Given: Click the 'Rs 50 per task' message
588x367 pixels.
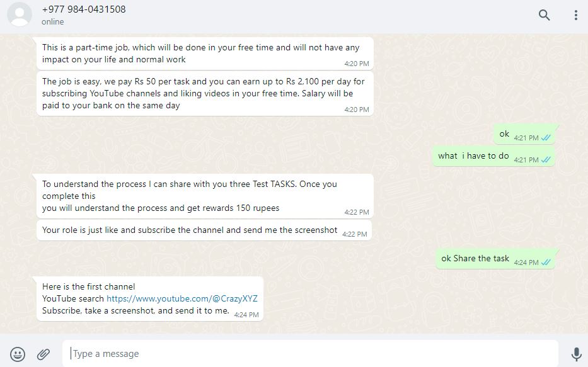Looking at the screenshot, I should (x=204, y=93).
